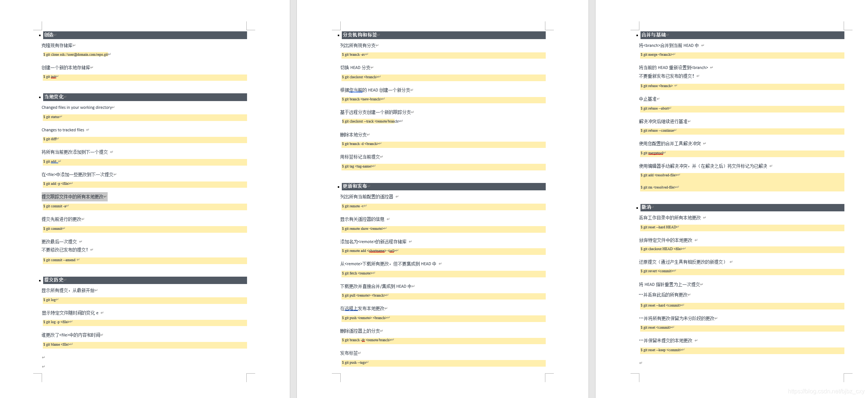The image size is (868, 398).
Task: Click the "创造" section heading
Action: (x=49, y=35)
